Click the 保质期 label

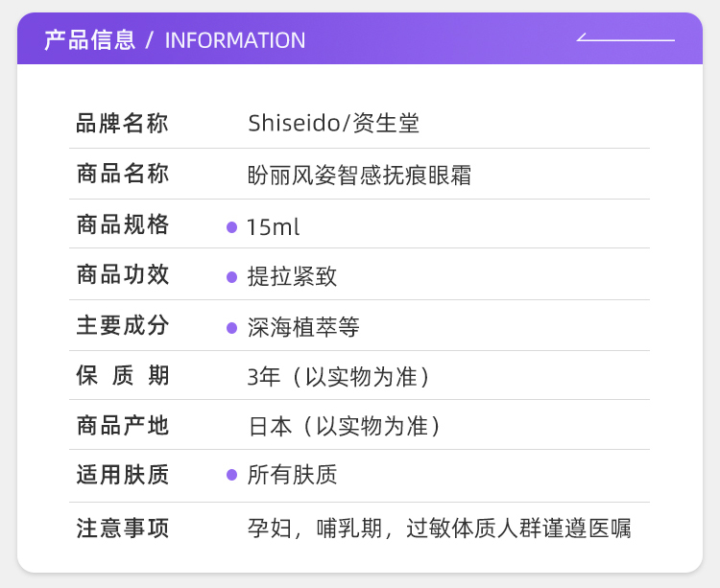[x=122, y=376]
